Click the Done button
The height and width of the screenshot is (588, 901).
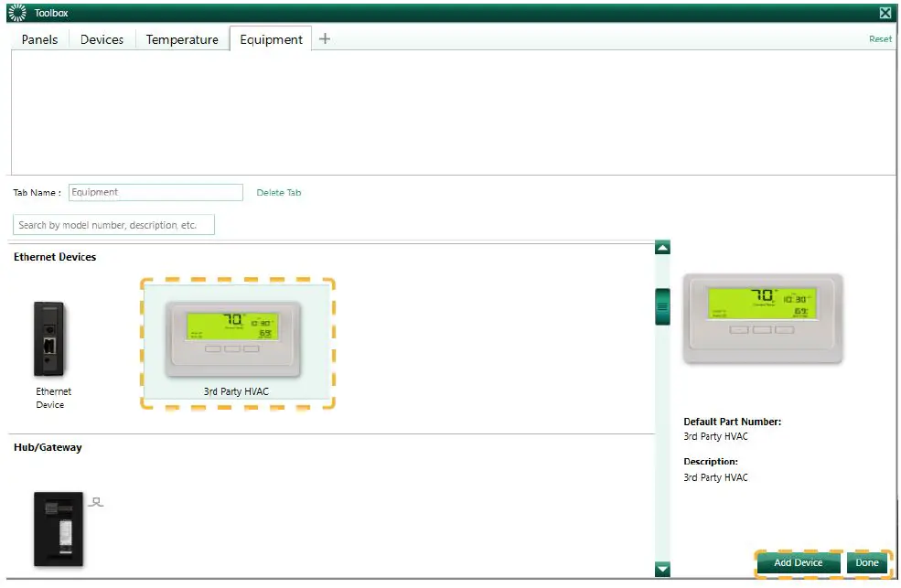[866, 563]
